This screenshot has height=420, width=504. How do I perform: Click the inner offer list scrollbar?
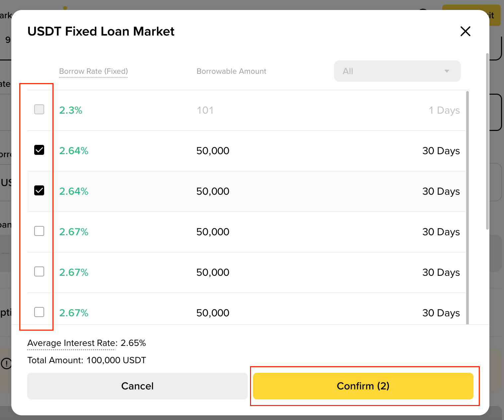pyautogui.click(x=467, y=206)
